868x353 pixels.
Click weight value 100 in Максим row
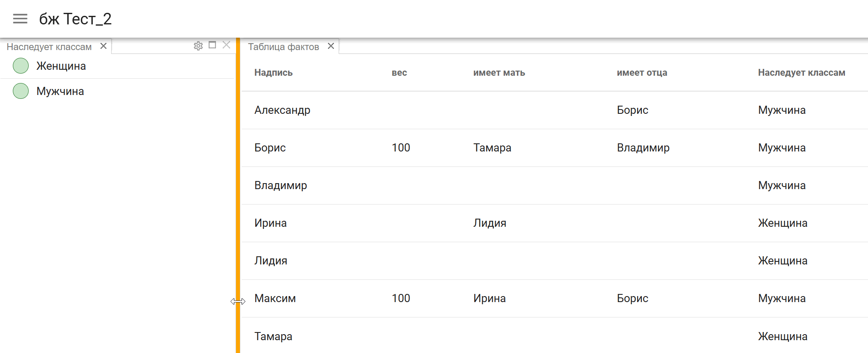click(x=401, y=298)
